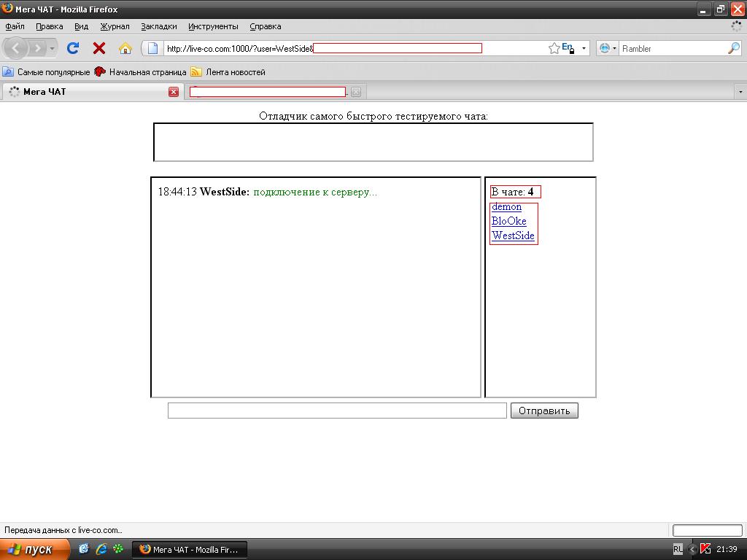Image resolution: width=747 pixels, height=560 pixels.
Task: Go to the Home page icon
Action: 125,48
